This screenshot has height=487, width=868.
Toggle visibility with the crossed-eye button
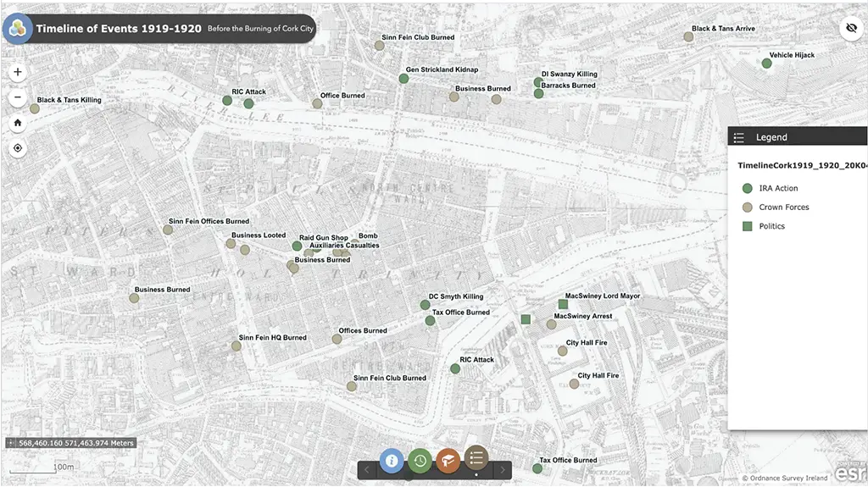coord(850,29)
